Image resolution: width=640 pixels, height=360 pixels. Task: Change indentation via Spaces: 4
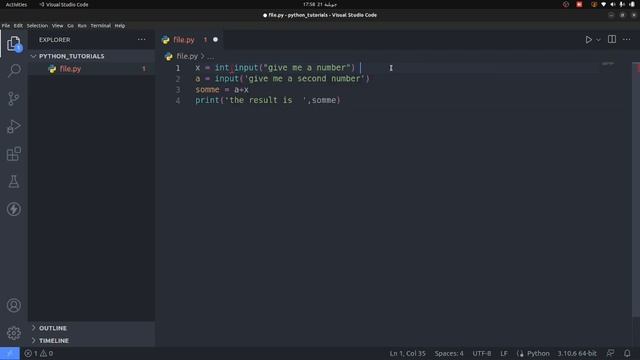click(x=449, y=353)
